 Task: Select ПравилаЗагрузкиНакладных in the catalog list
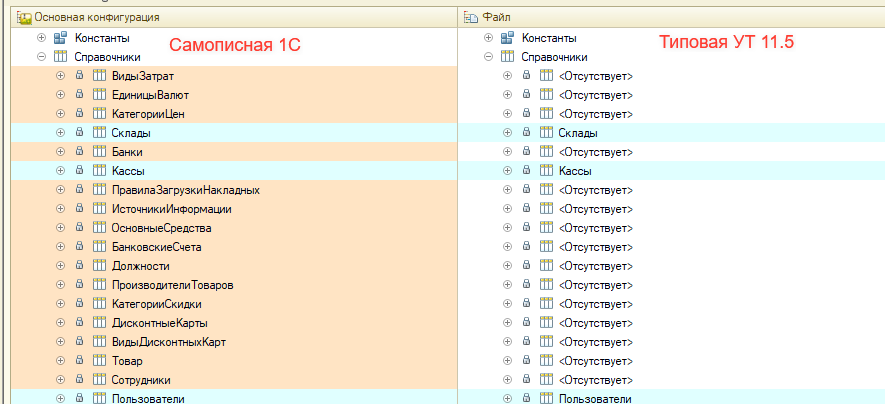(186, 190)
